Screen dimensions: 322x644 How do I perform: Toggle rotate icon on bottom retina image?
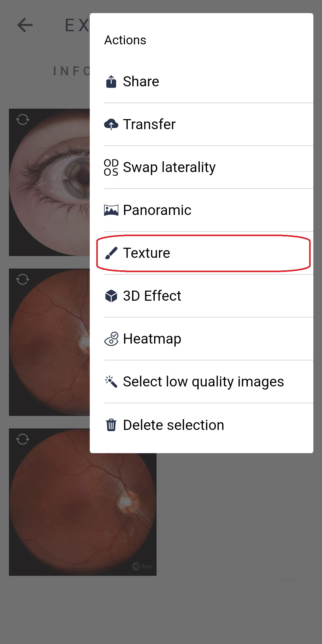point(23,439)
